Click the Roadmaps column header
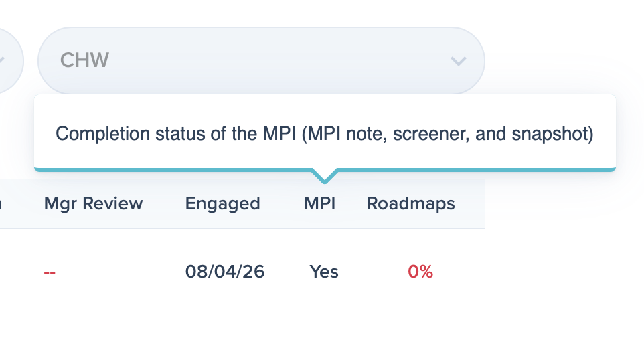Viewport: 644px width, 348px height. (411, 203)
